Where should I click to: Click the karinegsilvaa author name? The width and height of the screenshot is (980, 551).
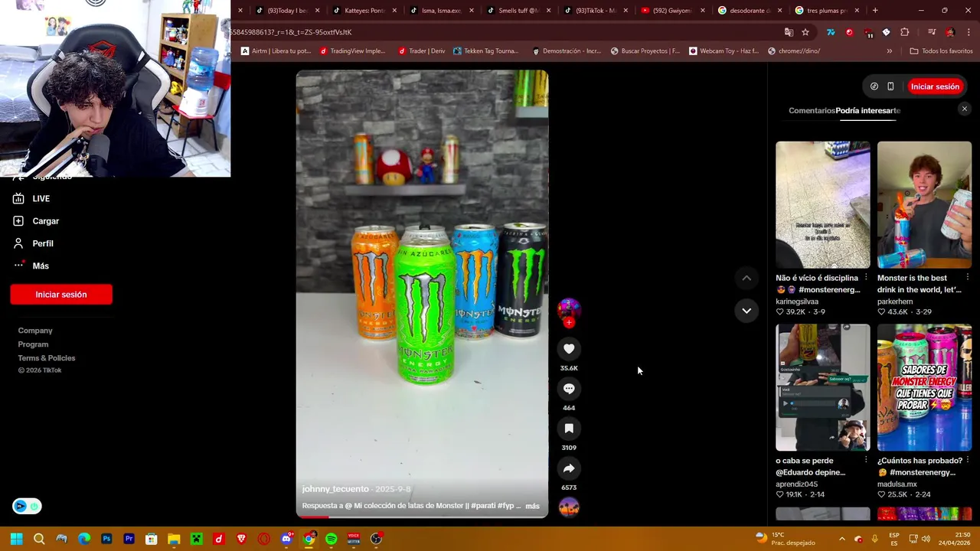[797, 302]
